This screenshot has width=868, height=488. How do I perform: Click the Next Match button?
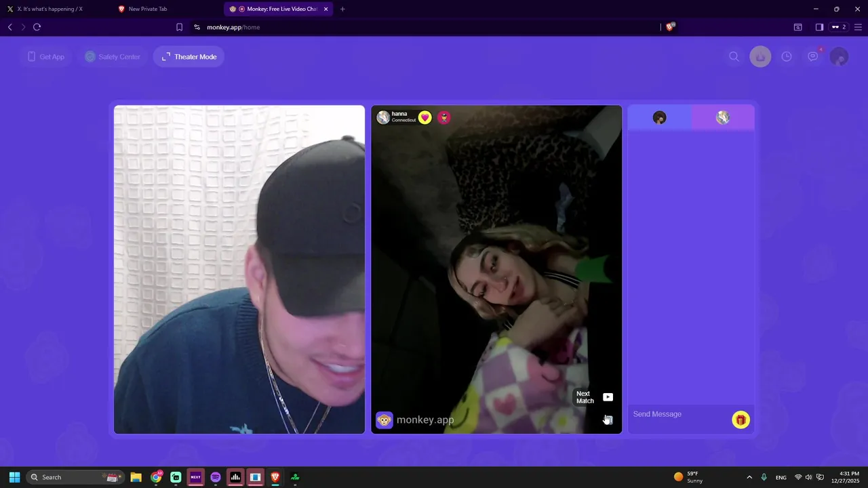[x=595, y=397]
